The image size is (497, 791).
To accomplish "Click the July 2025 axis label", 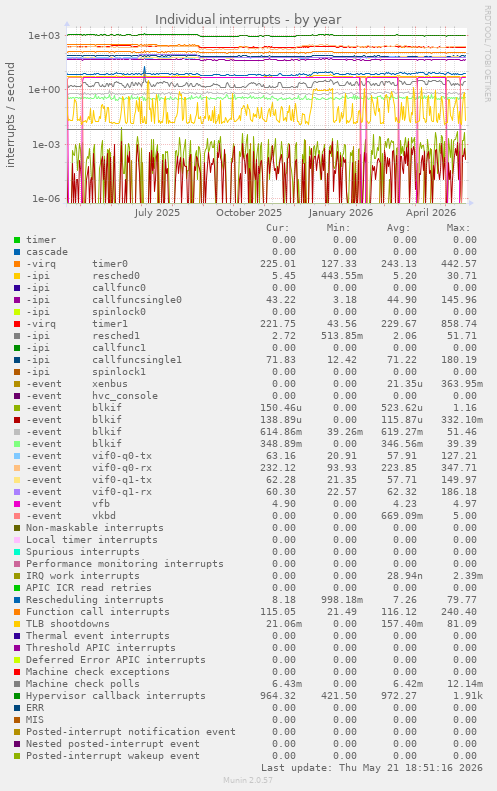I will [x=157, y=213].
